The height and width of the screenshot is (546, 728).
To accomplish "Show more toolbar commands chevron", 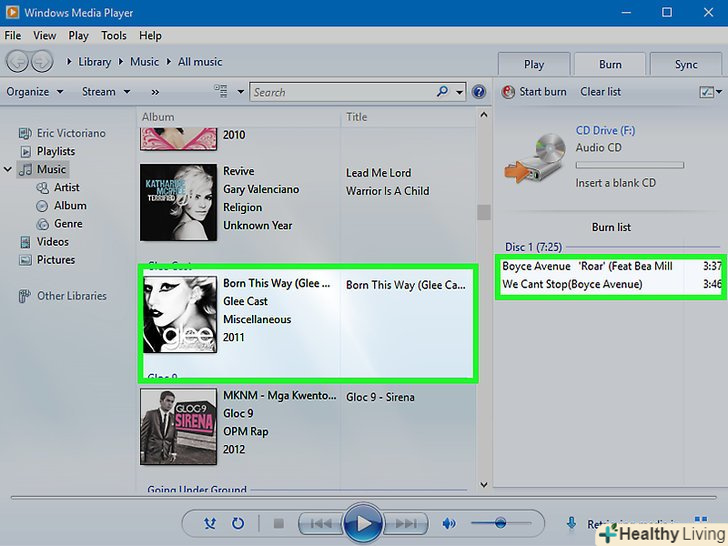I will [x=155, y=92].
